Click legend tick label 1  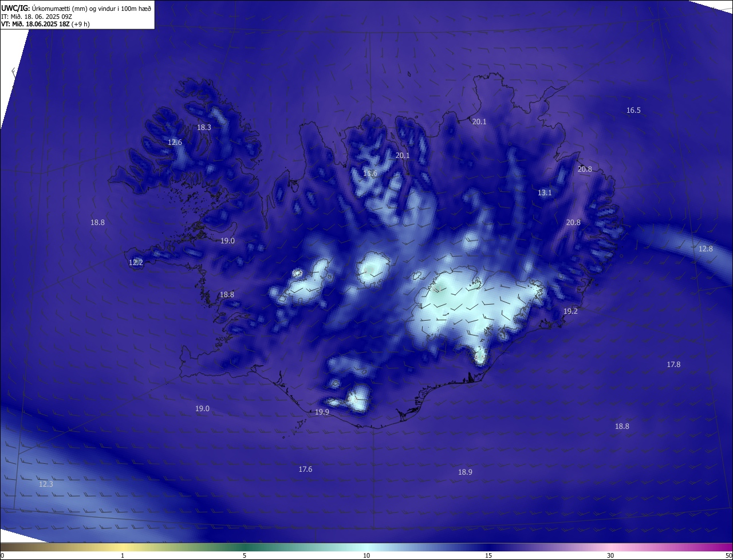[x=123, y=556]
